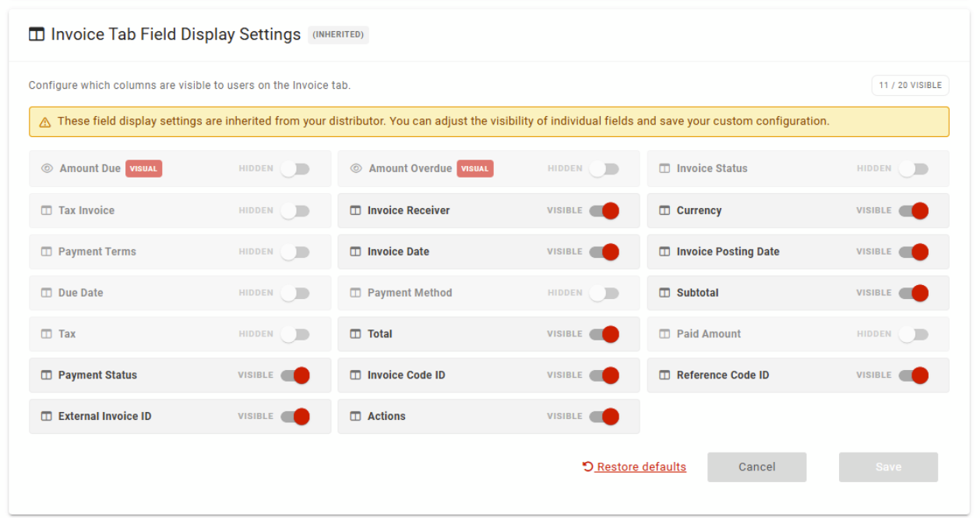Click the column icon next to Invoice Status
This screenshot has height=518, width=980.
coord(664,168)
